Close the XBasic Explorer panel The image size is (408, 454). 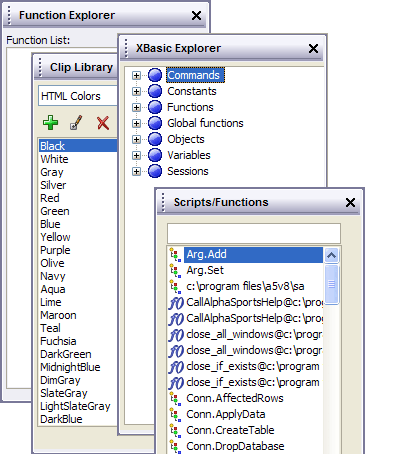(x=313, y=49)
